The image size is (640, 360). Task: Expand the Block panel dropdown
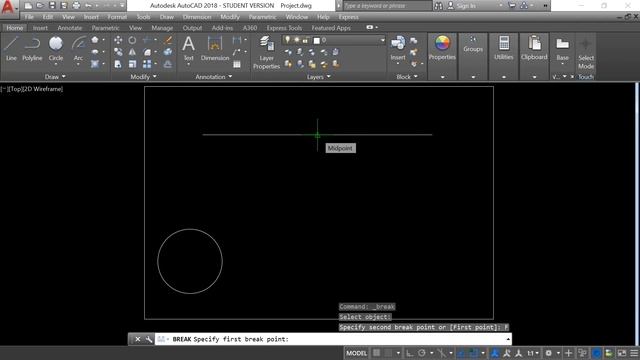click(x=407, y=77)
